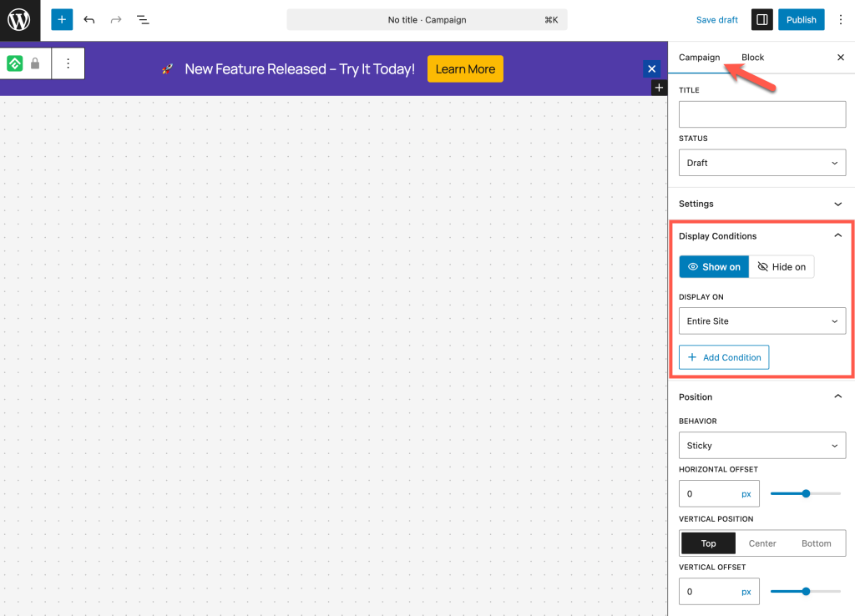Set vertical position to Bottom

pos(816,543)
